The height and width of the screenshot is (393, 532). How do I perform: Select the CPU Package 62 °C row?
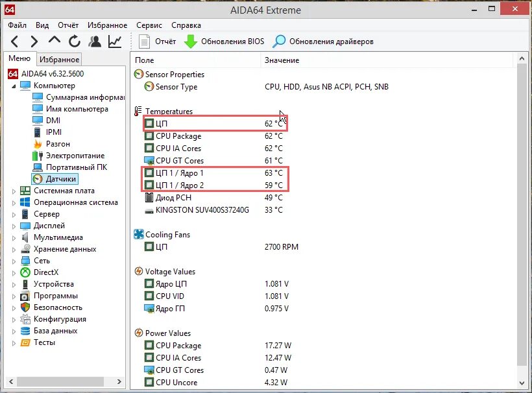213,136
